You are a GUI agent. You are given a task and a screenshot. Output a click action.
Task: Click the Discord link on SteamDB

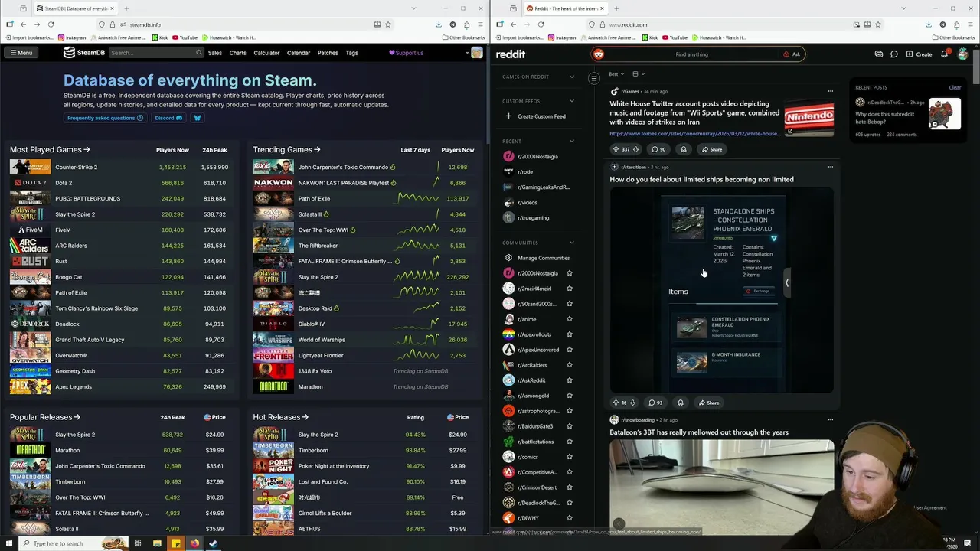[168, 118]
